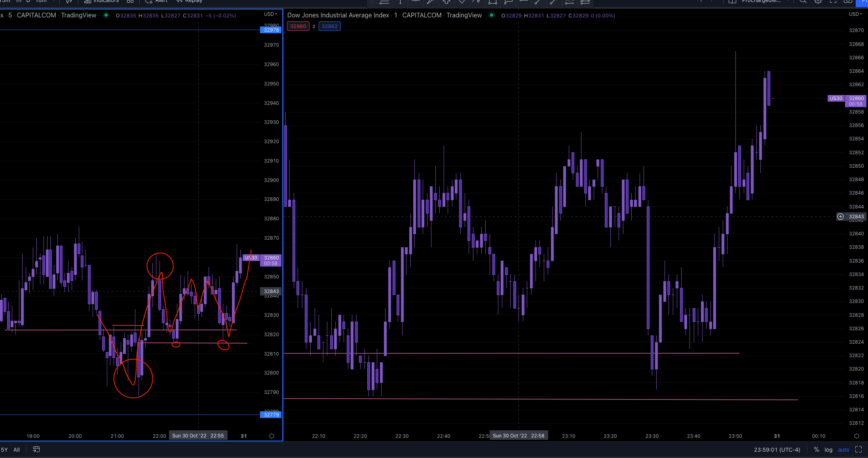Screen dimensions: 868x458
Task: Open left chart time axis settings gear
Action: pos(272,436)
